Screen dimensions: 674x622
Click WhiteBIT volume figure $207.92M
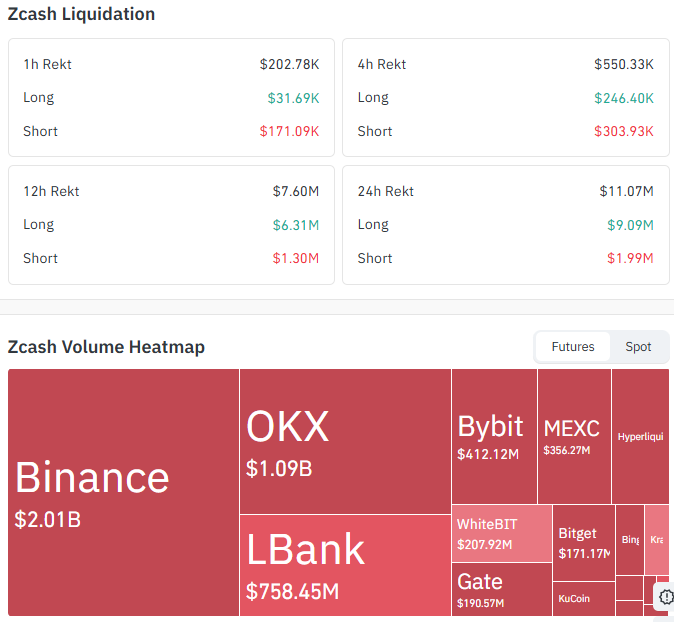(x=484, y=545)
